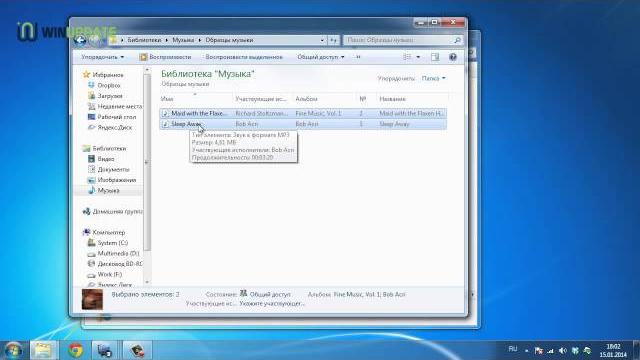
Task: Click the Windows Start orb
Action: click(x=13, y=350)
